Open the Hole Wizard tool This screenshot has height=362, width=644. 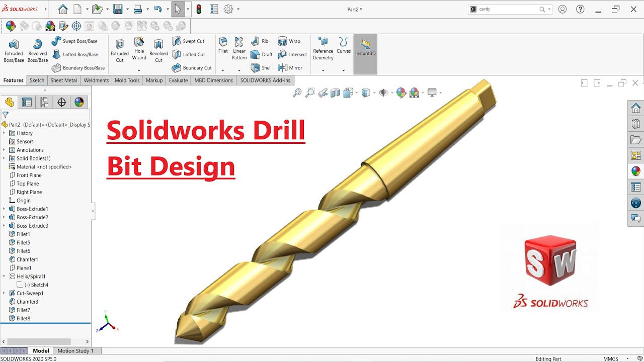pos(139,49)
